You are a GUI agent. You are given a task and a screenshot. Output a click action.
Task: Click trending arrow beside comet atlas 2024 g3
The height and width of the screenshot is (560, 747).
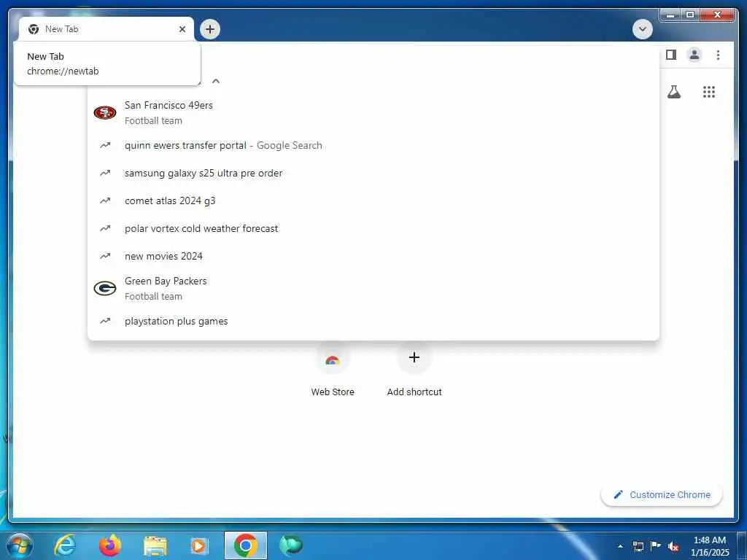105,201
